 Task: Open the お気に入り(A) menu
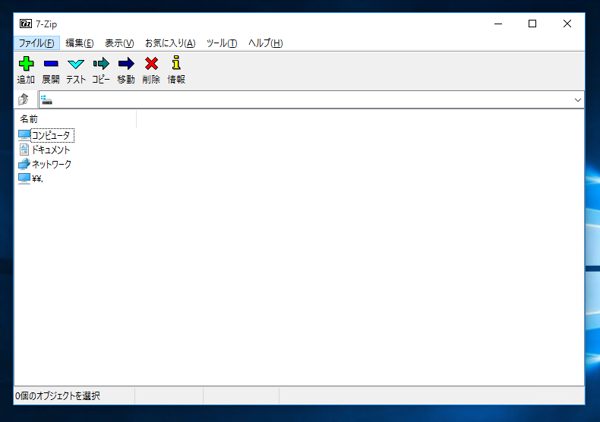click(x=170, y=43)
